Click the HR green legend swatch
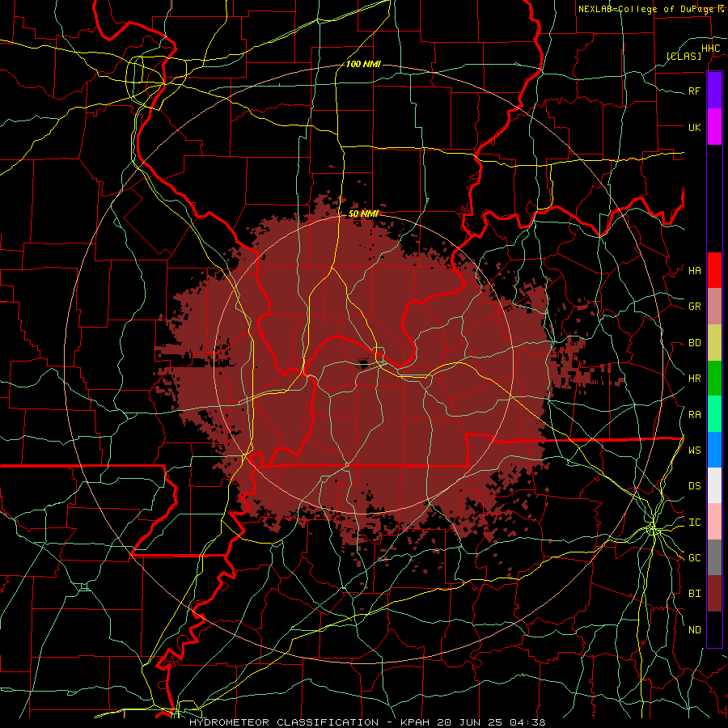This screenshot has height=728, width=728. [714, 378]
